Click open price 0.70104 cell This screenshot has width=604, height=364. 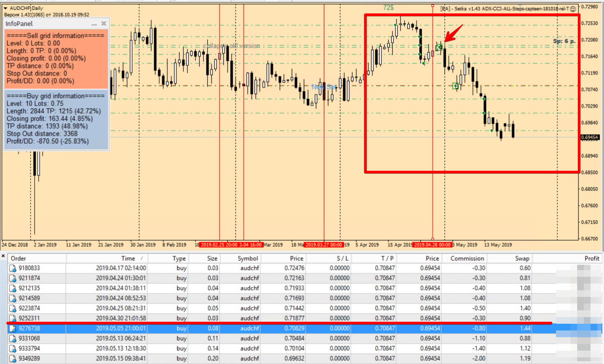click(294, 349)
